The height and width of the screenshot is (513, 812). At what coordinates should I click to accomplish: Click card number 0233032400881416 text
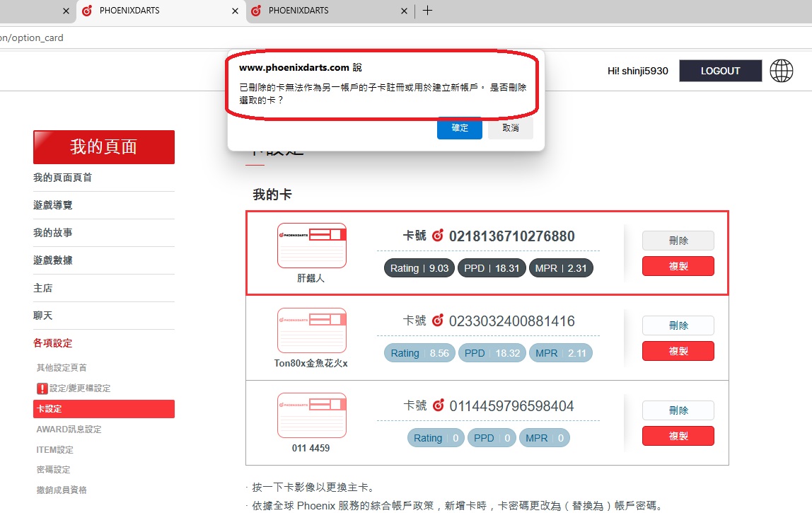tap(511, 321)
